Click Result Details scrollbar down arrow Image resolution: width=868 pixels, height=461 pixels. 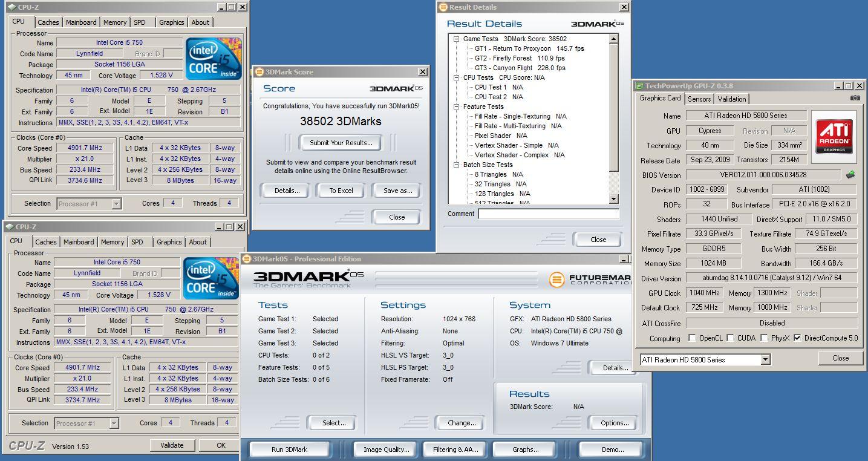614,199
